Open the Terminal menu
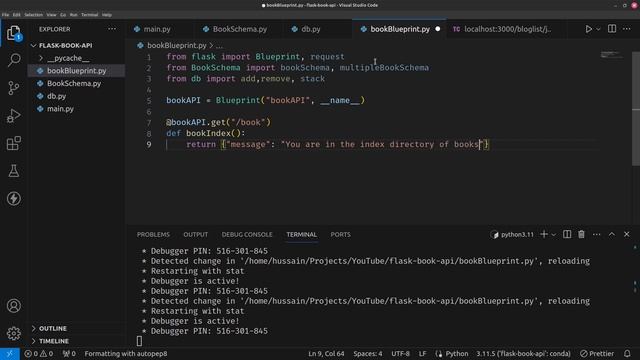 89,15
